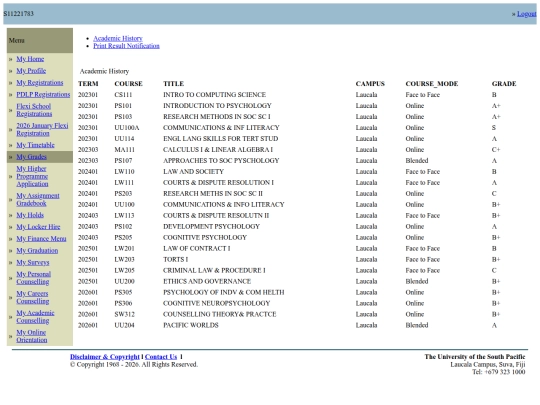The image size is (540, 405).
Task: Open My Finance Menu link
Action: tap(41, 239)
